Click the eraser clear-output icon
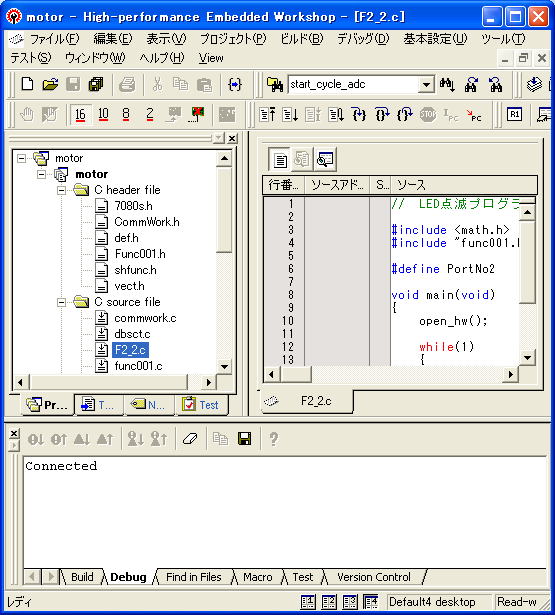The image size is (555, 615). [x=190, y=439]
